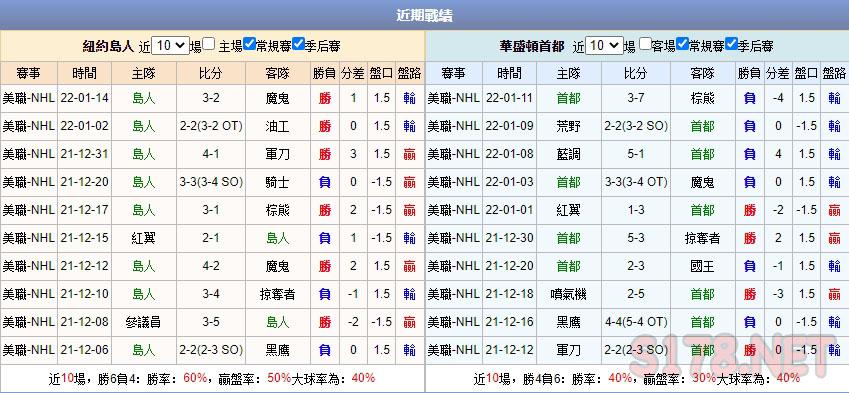Screen dimensions: 849x393
Task: Click 軍刀 in the 21-12-31 row
Action: (x=278, y=154)
